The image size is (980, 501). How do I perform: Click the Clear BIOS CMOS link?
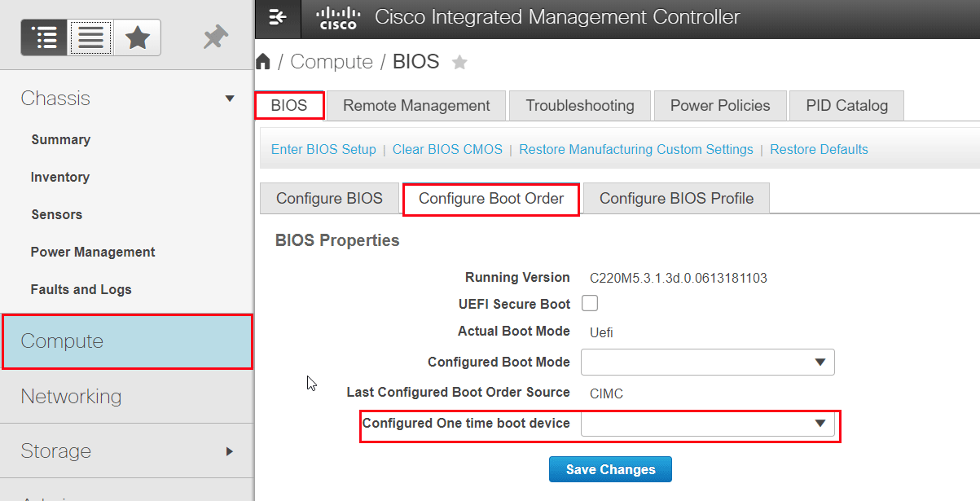point(447,149)
